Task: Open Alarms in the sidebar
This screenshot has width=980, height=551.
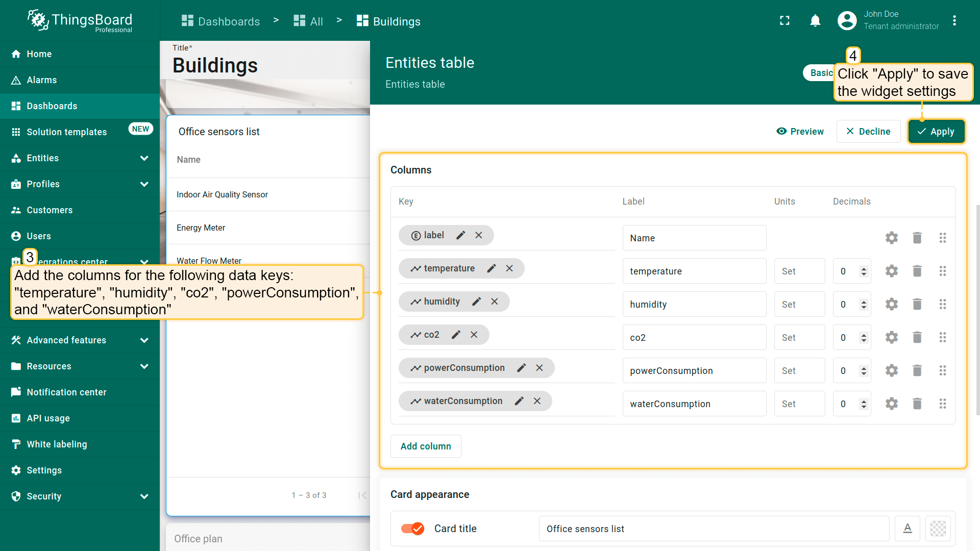Action: (42, 80)
